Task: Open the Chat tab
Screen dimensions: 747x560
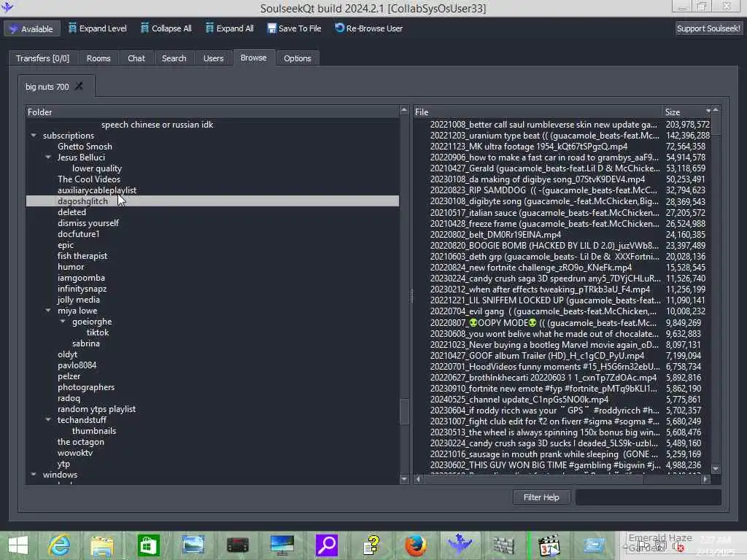Action: pos(136,58)
